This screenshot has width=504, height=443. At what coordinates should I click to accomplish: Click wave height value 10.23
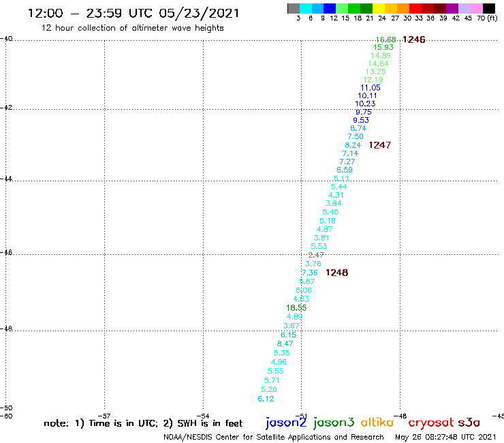coord(365,104)
